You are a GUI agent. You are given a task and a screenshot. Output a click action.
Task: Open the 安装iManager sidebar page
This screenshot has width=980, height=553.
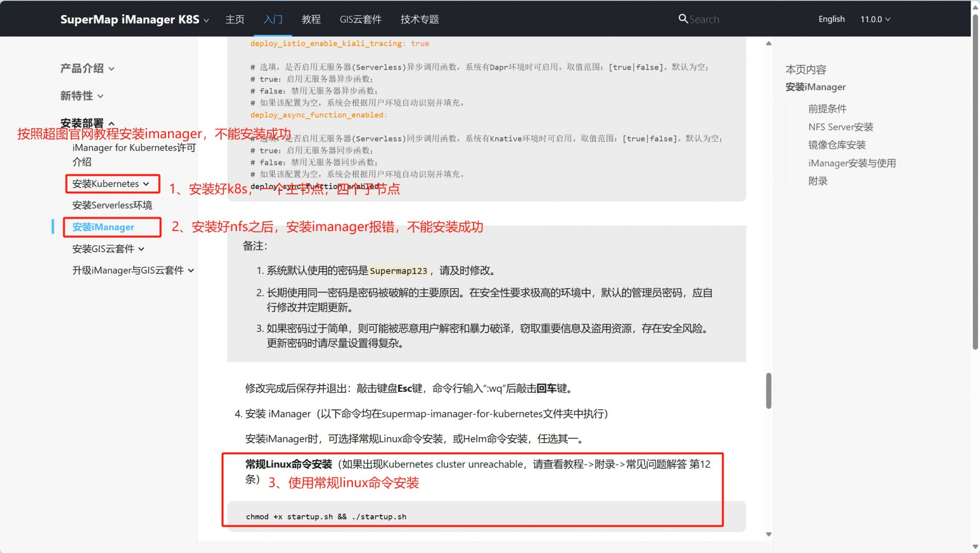pos(103,227)
